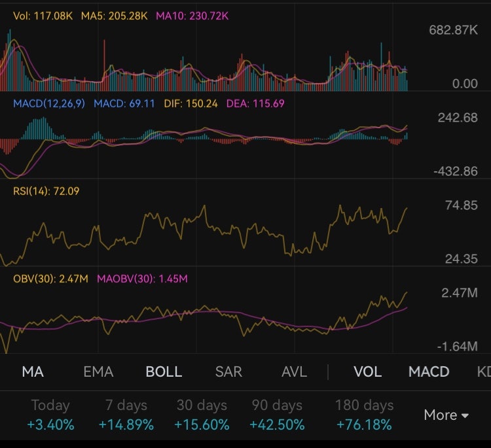
Task: Toggle the MACD sub-indicator
Action: pyautogui.click(x=429, y=371)
